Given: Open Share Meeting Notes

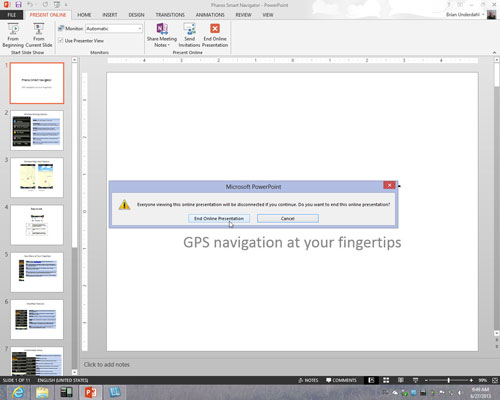Looking at the screenshot, I should pyautogui.click(x=162, y=35).
